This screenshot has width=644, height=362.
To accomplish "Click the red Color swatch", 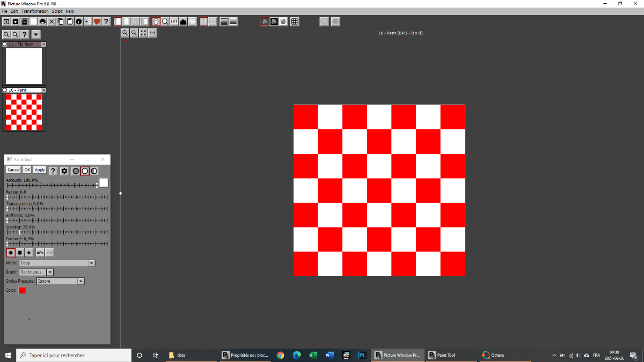I will point(22,290).
